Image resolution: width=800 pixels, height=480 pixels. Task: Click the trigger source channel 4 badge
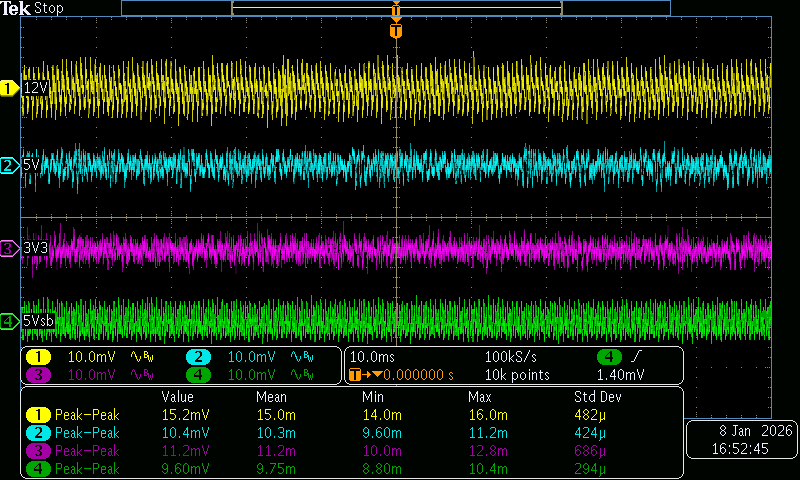(x=609, y=357)
